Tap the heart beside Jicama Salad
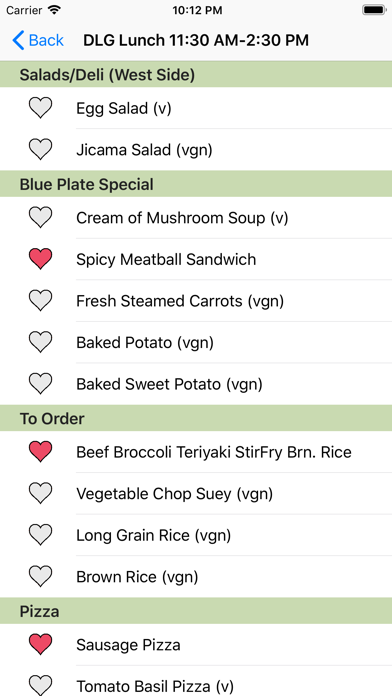The image size is (392, 696). tap(40, 150)
